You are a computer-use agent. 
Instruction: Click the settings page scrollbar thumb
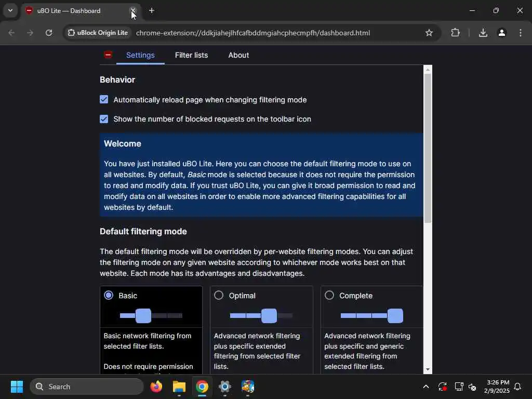(x=428, y=149)
